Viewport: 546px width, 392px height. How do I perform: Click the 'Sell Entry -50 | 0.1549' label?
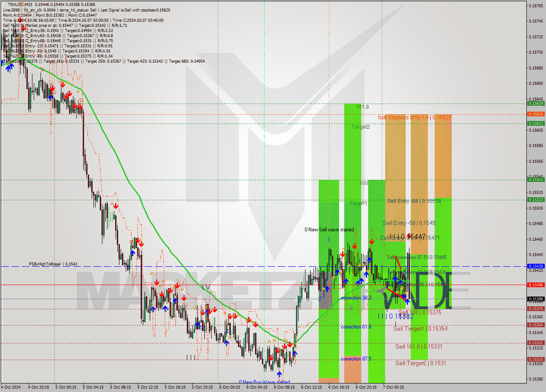tap(409, 223)
